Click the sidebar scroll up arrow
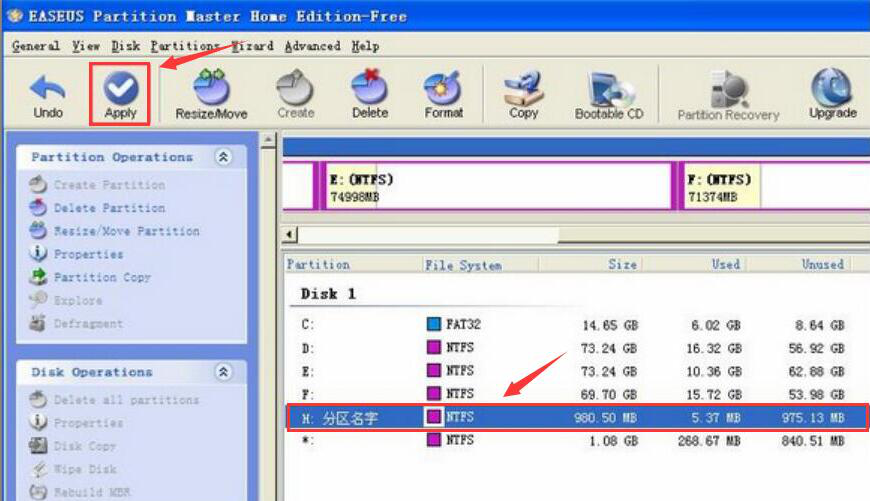 [269, 140]
